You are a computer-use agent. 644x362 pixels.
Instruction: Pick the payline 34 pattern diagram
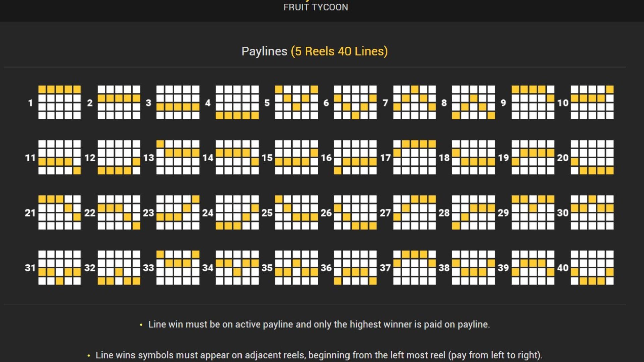[x=237, y=267]
